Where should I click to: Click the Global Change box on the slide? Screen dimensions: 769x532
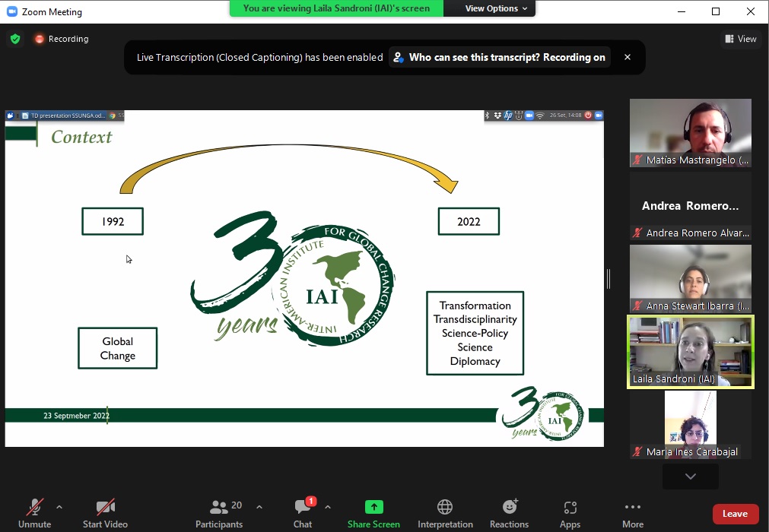[x=118, y=348]
